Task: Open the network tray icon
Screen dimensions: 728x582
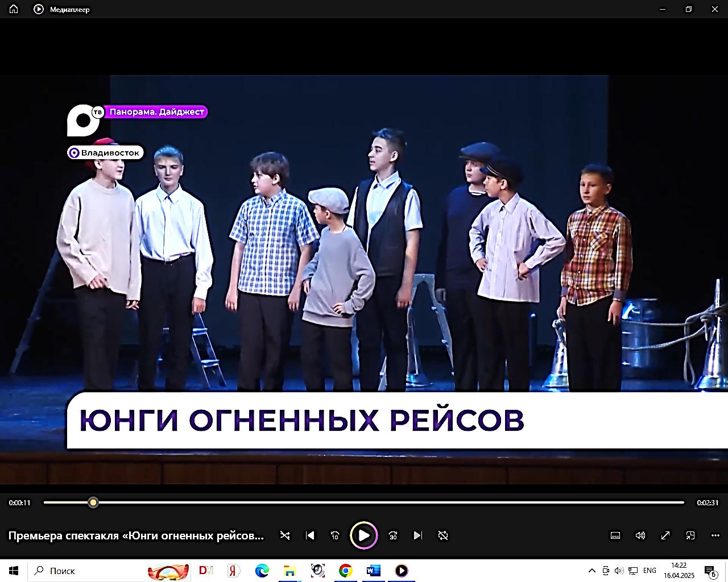Action: [634, 571]
